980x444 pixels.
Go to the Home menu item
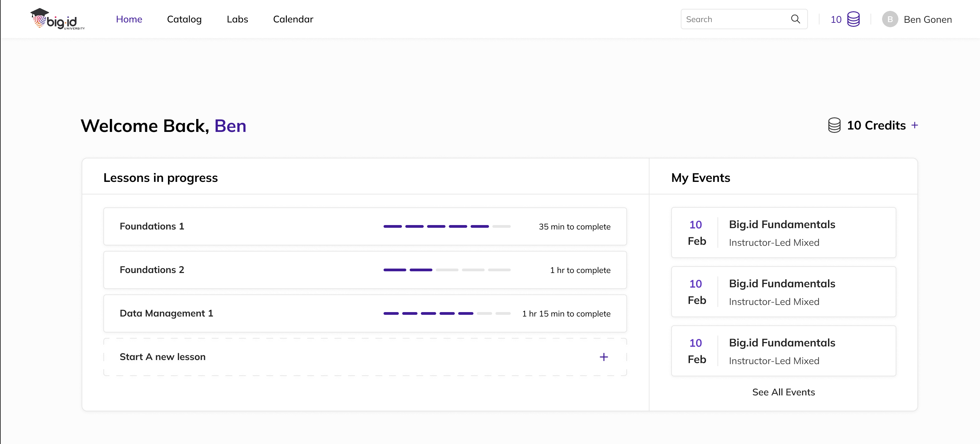(129, 19)
